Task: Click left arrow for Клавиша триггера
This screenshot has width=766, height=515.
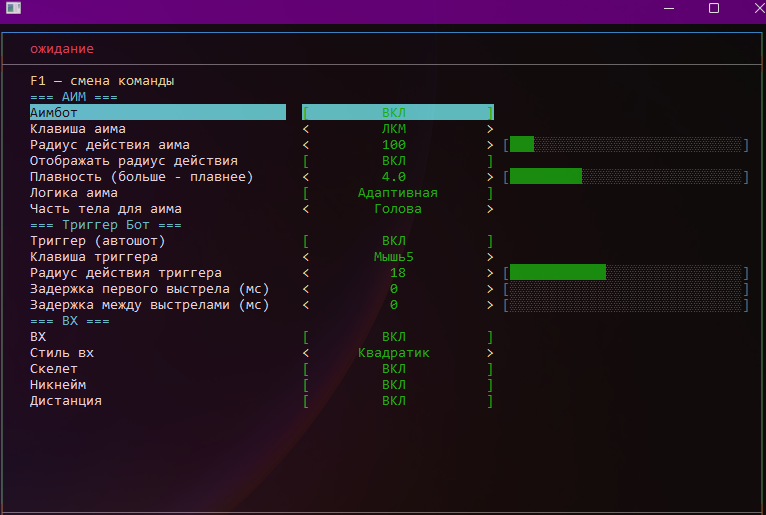Action: pos(306,257)
